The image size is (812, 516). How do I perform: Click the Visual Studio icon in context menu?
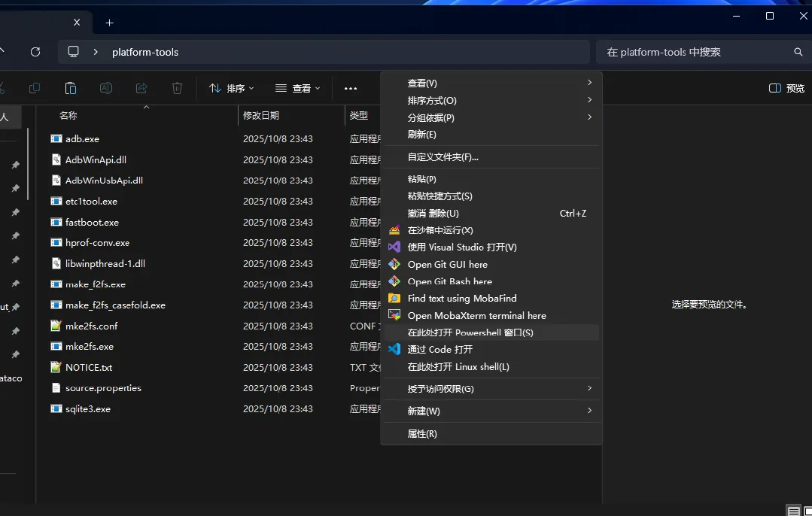pyautogui.click(x=394, y=247)
